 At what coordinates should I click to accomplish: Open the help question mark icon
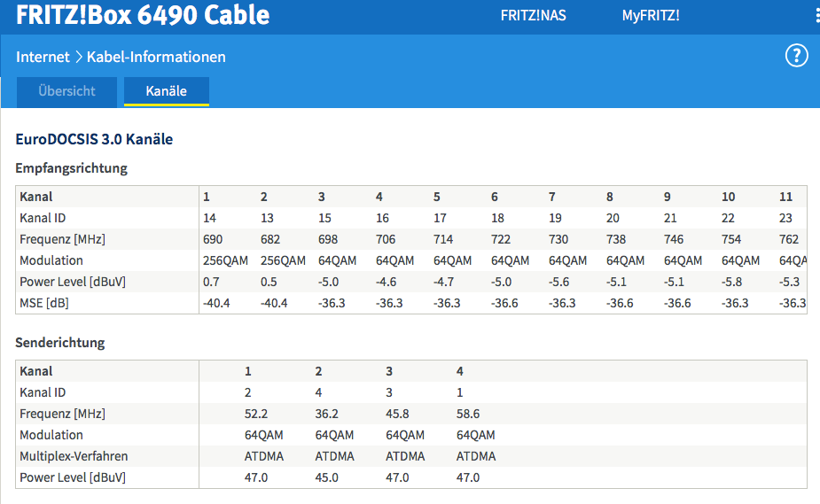(796, 57)
